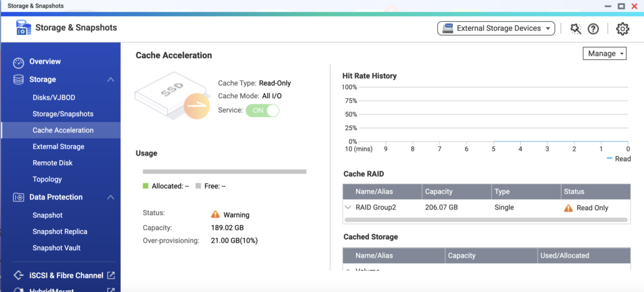644x292 pixels.
Task: Click the 189.02 GB capacity value
Action: coord(228,228)
